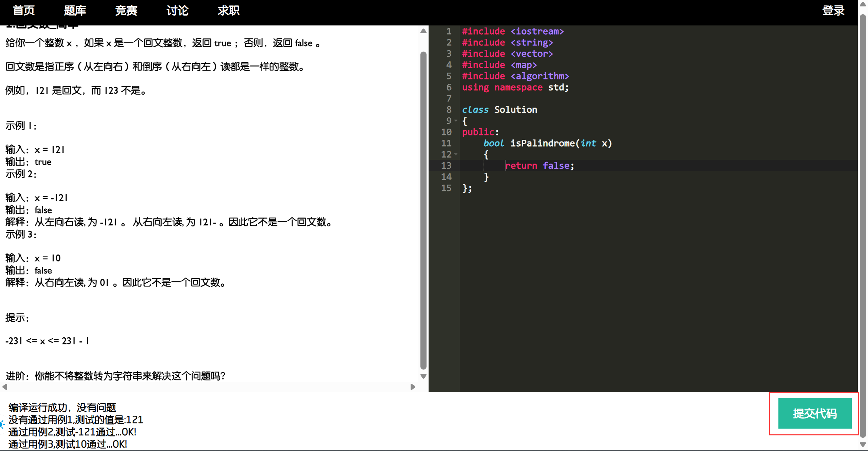Click the 'bool isPalindrome(int x)' line
This screenshot has width=868, height=451.
click(x=548, y=143)
